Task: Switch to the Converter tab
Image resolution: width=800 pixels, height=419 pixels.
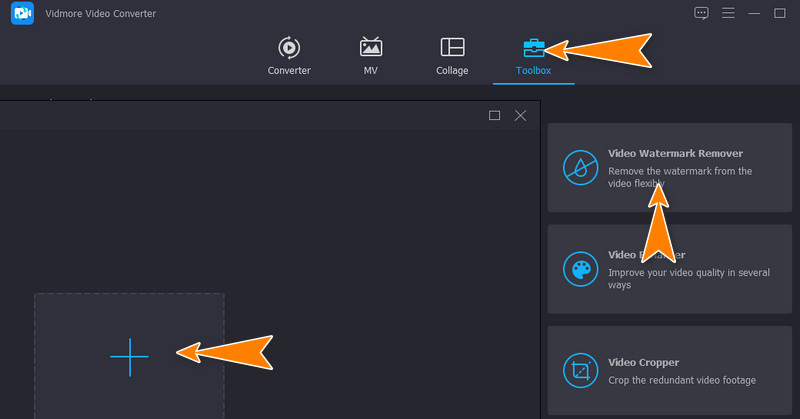Action: coord(289,57)
